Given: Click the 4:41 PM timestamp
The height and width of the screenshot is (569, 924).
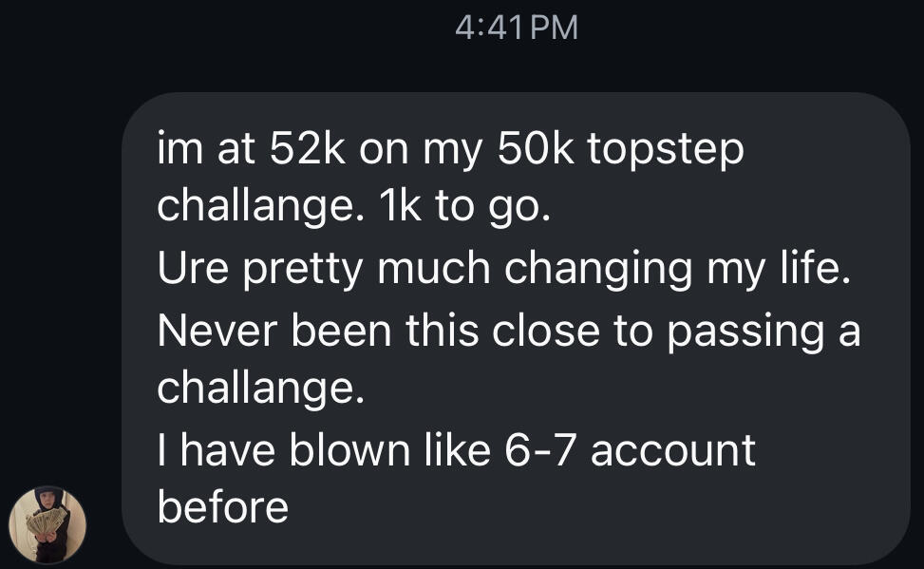Looking at the screenshot, I should [x=516, y=28].
